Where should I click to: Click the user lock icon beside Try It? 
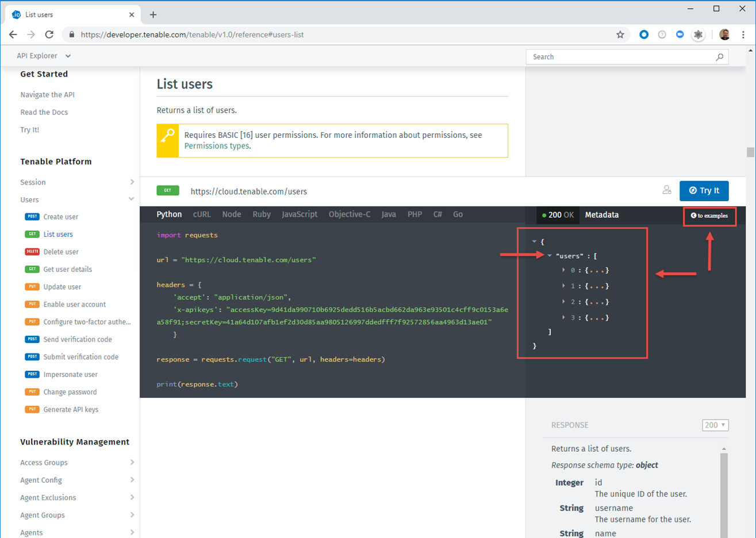click(666, 190)
